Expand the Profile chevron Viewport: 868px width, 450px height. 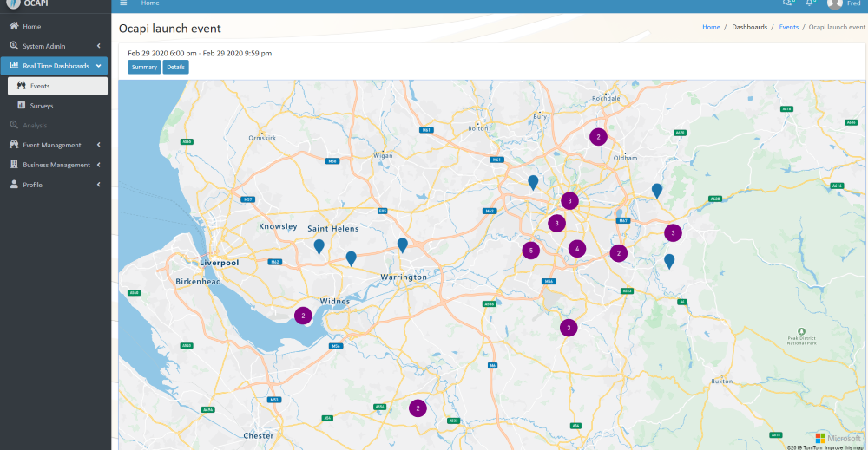pos(99,185)
